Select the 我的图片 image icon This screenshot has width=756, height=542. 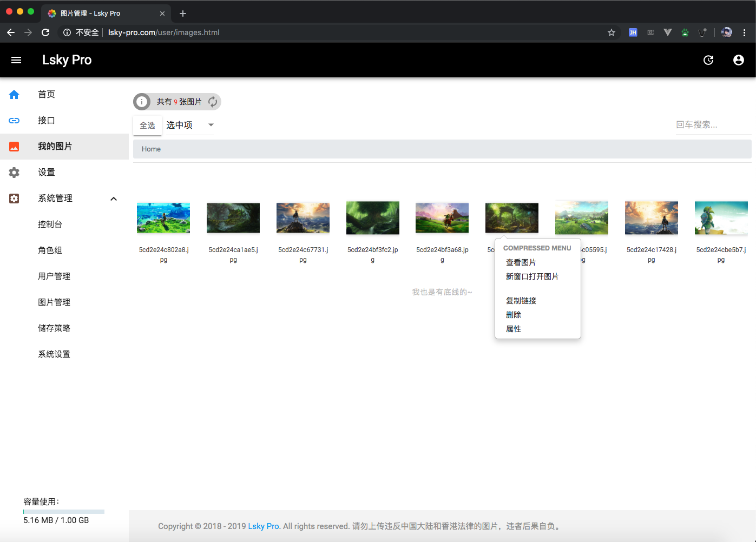tap(14, 146)
